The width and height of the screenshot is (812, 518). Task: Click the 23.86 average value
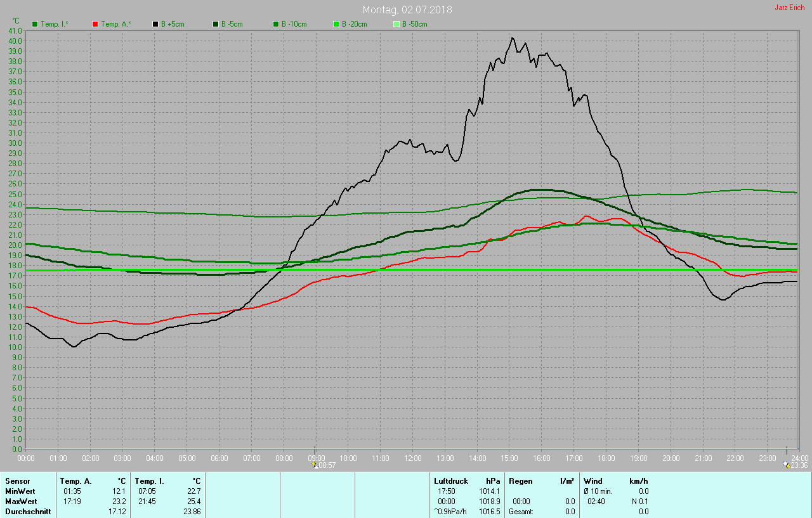pos(192,512)
